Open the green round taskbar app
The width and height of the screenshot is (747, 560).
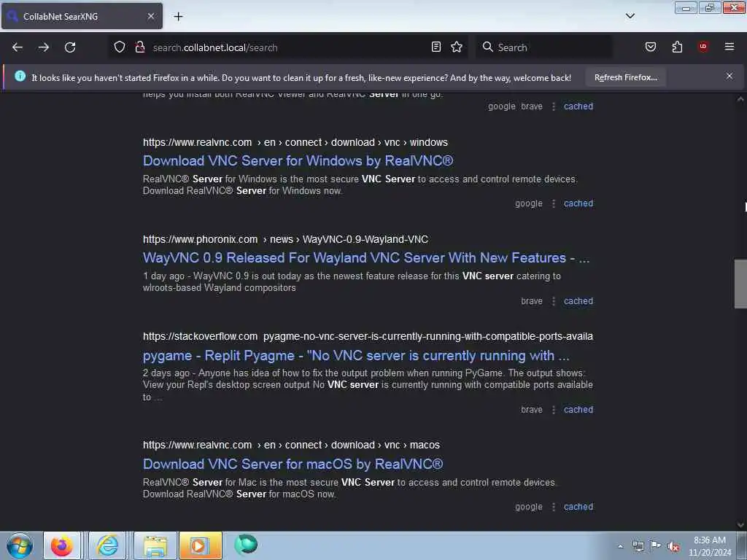pyautogui.click(x=246, y=545)
